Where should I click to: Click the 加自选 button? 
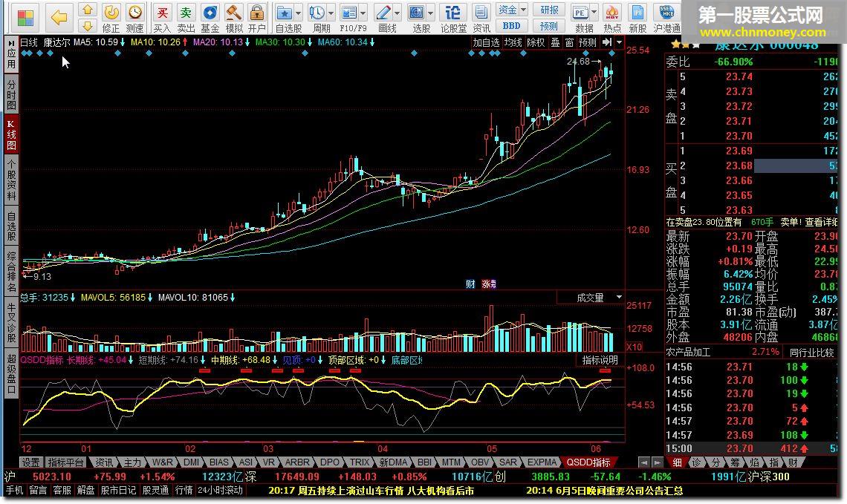pos(486,42)
